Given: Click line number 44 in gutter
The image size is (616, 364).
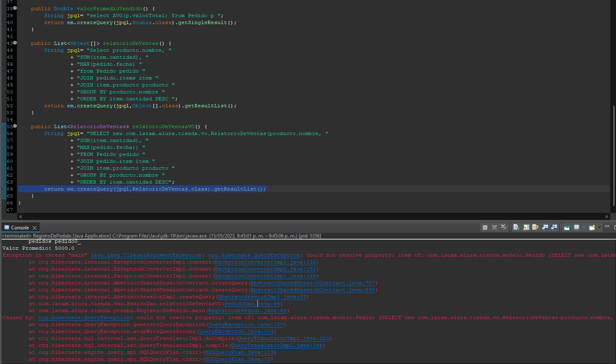Looking at the screenshot, I should [10, 50].
